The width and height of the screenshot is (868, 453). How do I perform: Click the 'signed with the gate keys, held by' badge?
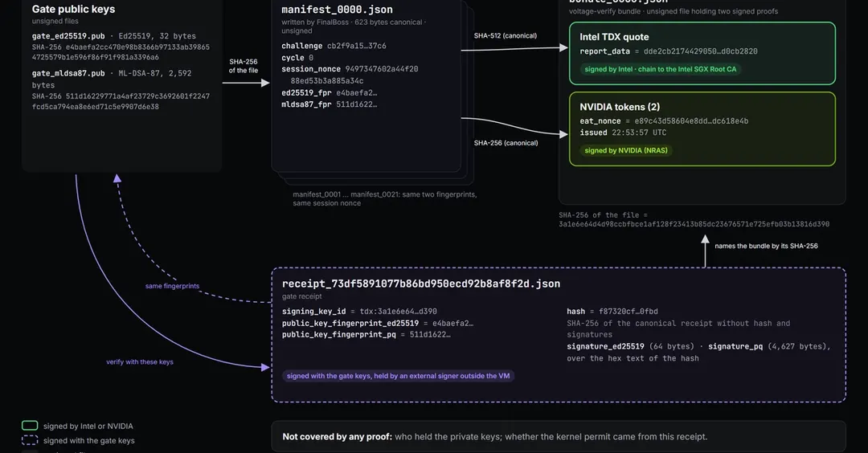click(398, 376)
